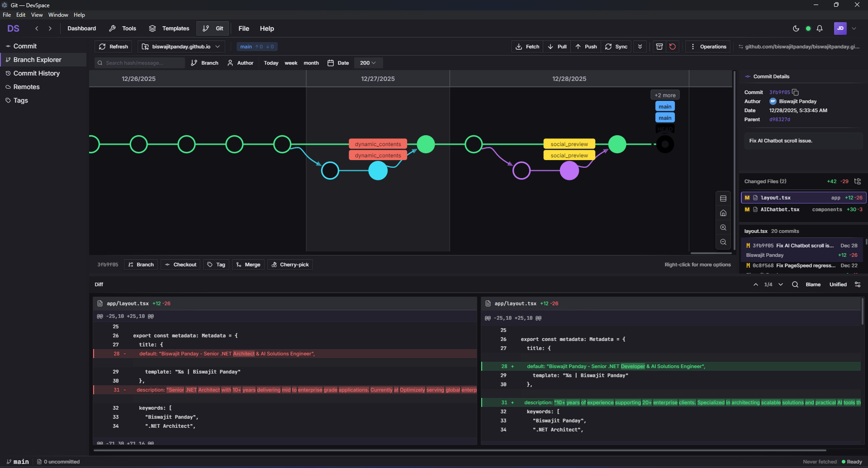
Task: Filter by Author
Action: pos(240,63)
